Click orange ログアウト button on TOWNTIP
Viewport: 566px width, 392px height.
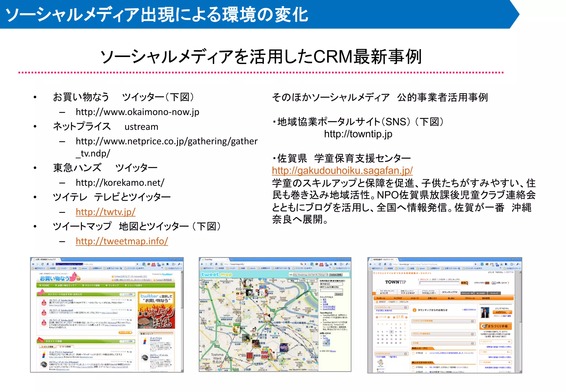click(502, 312)
